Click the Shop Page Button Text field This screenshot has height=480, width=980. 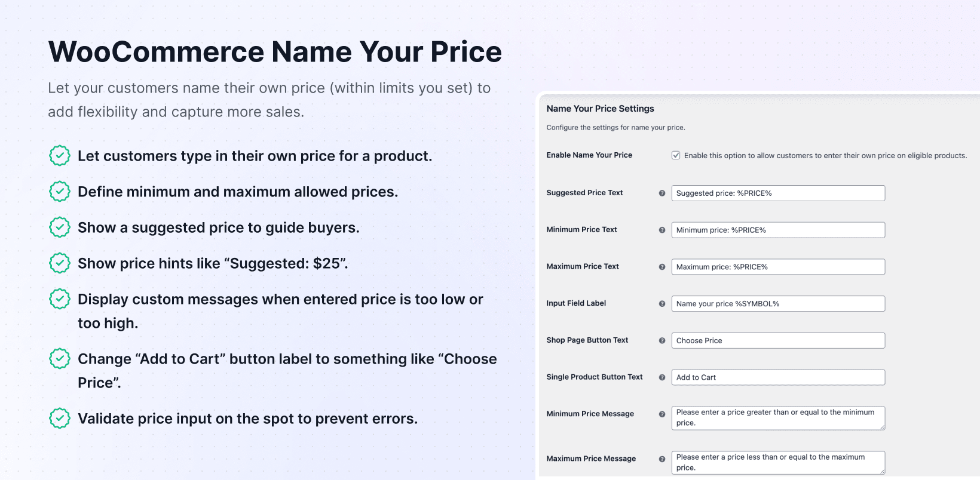pyautogui.click(x=778, y=341)
